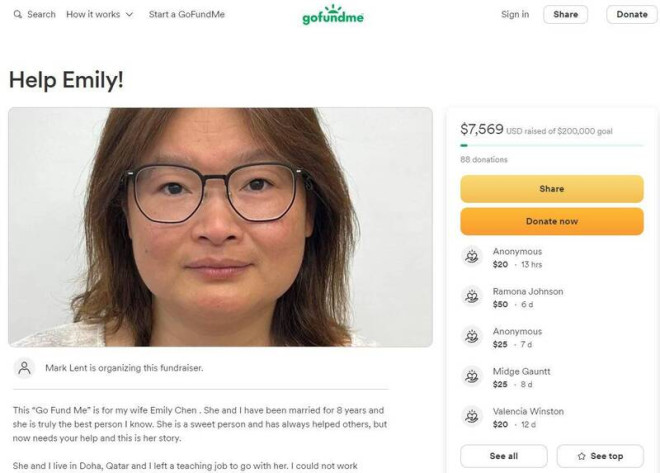Screen dimensions: 660x473
Task: Open the campaign photo of Emily
Action: pyautogui.click(x=220, y=227)
